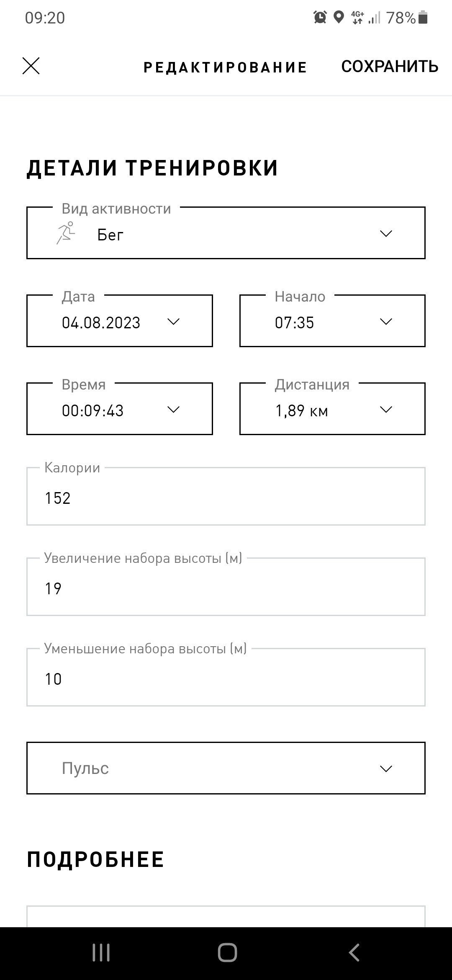Close the editing screen with X icon
452x980 pixels.
pyautogui.click(x=31, y=66)
